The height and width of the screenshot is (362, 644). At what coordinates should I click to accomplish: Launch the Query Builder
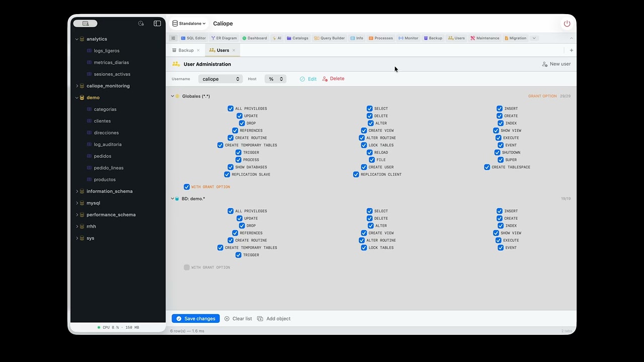(x=330, y=38)
